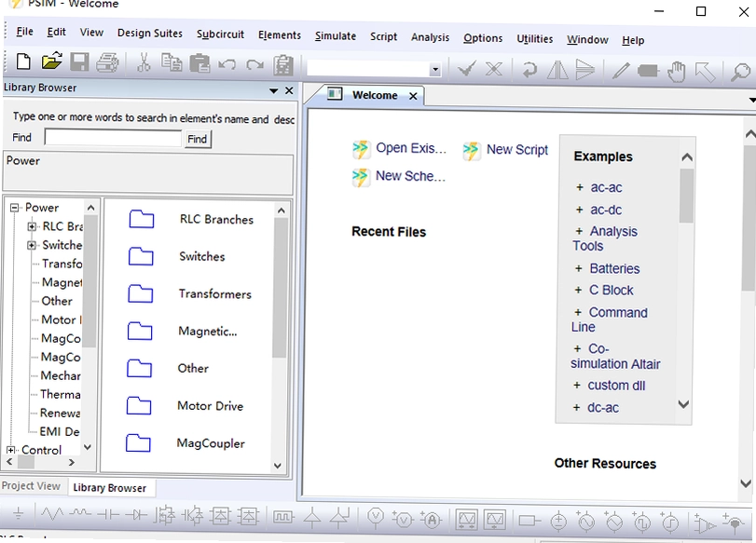
Task: Switch to the Project View tab
Action: point(31,485)
